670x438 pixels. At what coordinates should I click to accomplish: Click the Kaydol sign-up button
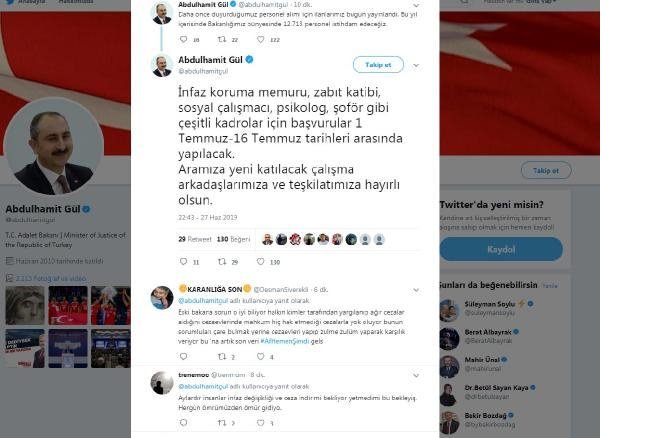[x=501, y=249]
